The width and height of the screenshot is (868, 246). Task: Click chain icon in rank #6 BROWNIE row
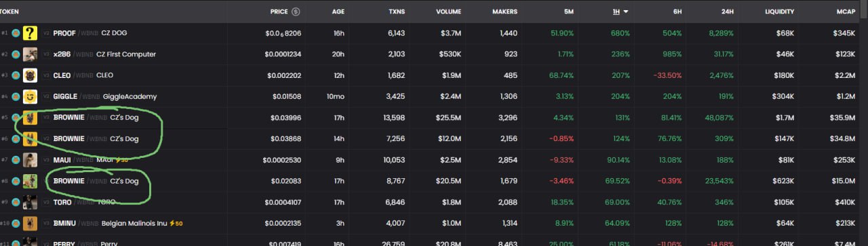(16, 139)
